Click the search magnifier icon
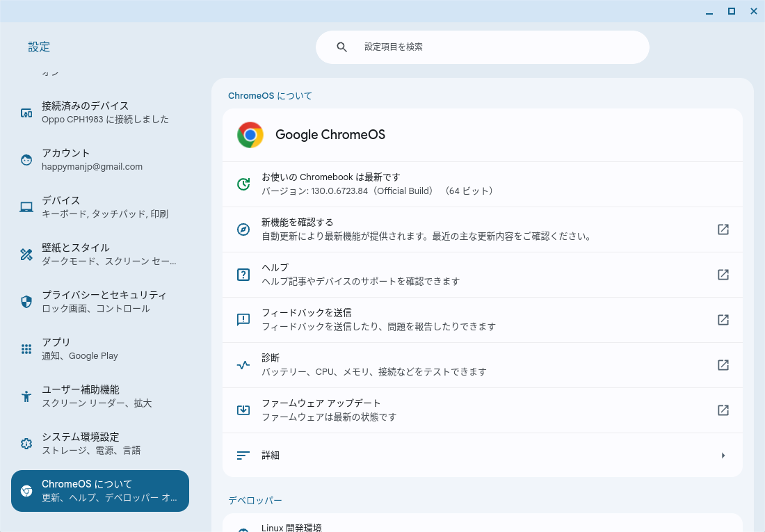The width and height of the screenshot is (765, 532). 341,47
